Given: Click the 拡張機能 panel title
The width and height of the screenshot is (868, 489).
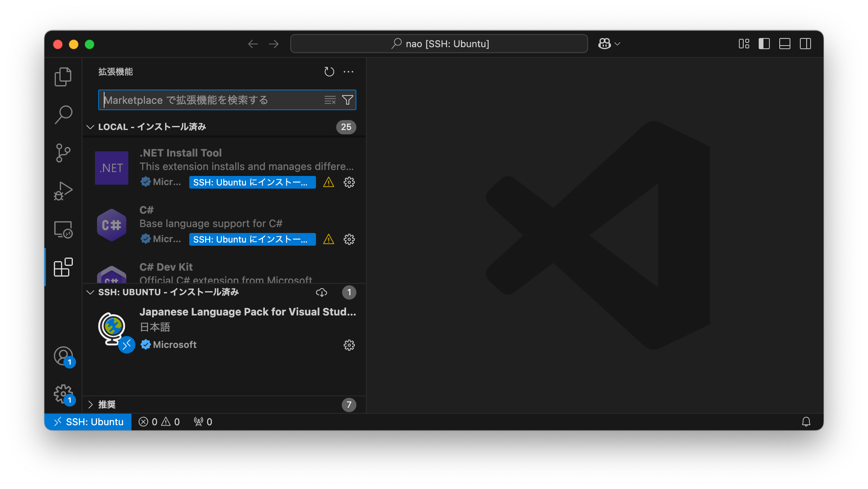Looking at the screenshot, I should pos(116,72).
